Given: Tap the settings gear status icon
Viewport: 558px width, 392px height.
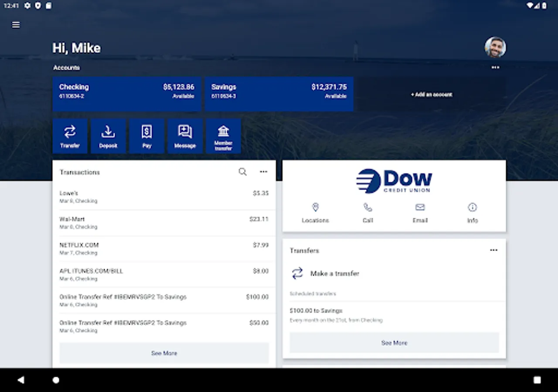Looking at the screenshot, I should [28, 6].
